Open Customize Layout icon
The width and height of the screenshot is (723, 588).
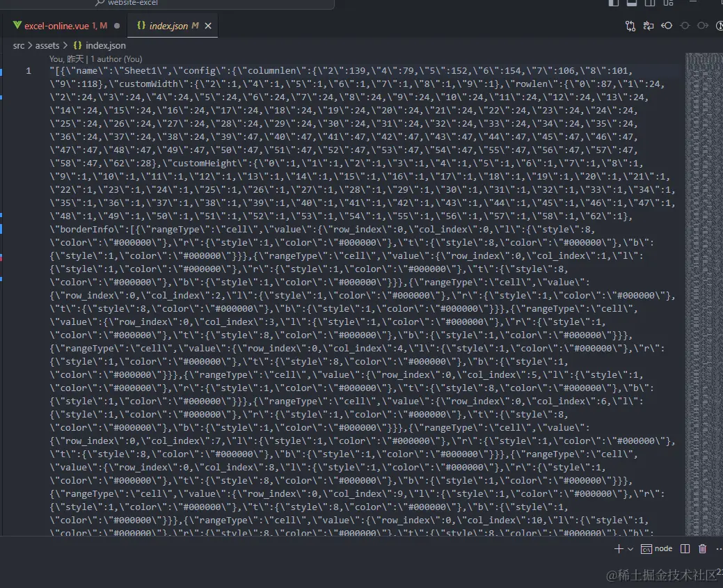pos(668,2)
